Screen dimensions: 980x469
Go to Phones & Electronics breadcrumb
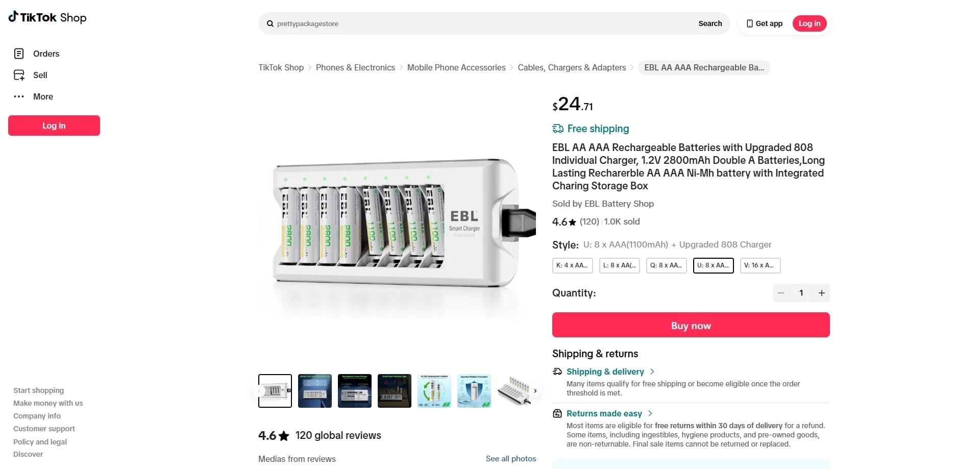click(x=355, y=67)
